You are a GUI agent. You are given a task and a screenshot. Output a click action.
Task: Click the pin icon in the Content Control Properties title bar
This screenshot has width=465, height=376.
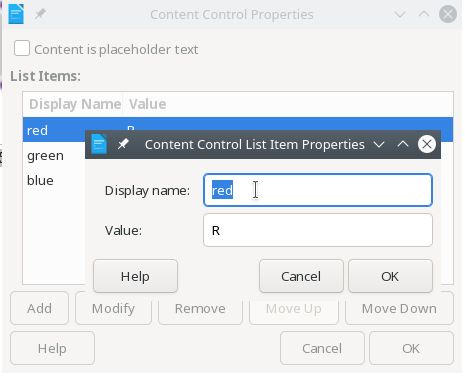pos(40,14)
